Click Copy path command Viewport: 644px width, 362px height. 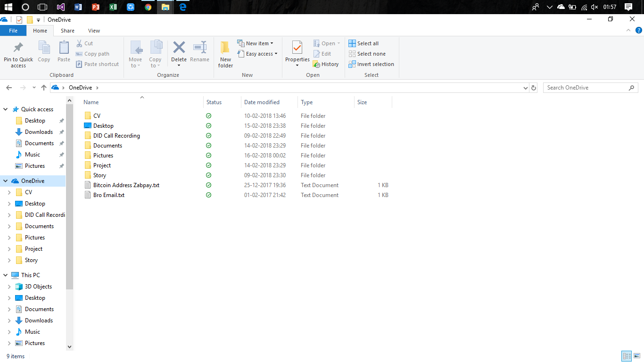click(92, 54)
